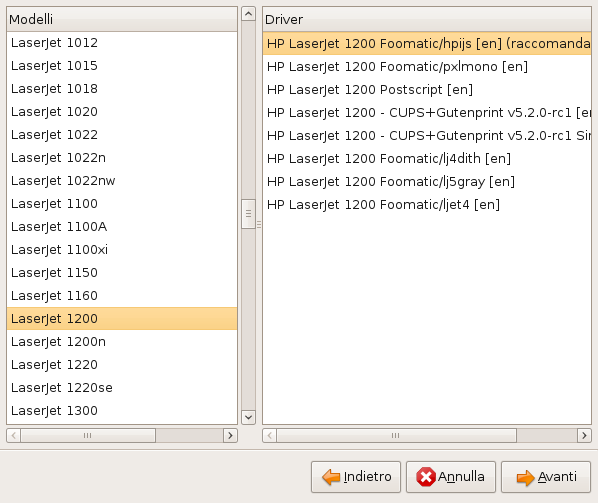Choose CUPS+Gutenprint v5.2.0-rc1 [en] driver
Screen dimensions: 598x503
click(x=427, y=112)
